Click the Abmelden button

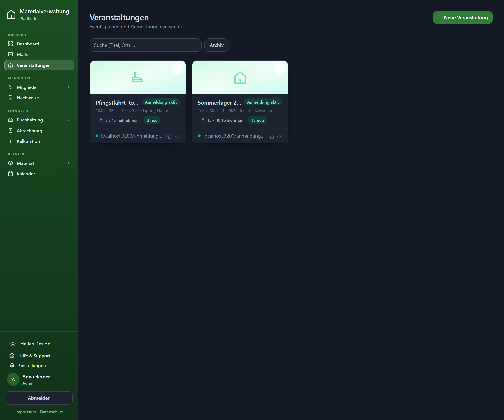pyautogui.click(x=39, y=398)
